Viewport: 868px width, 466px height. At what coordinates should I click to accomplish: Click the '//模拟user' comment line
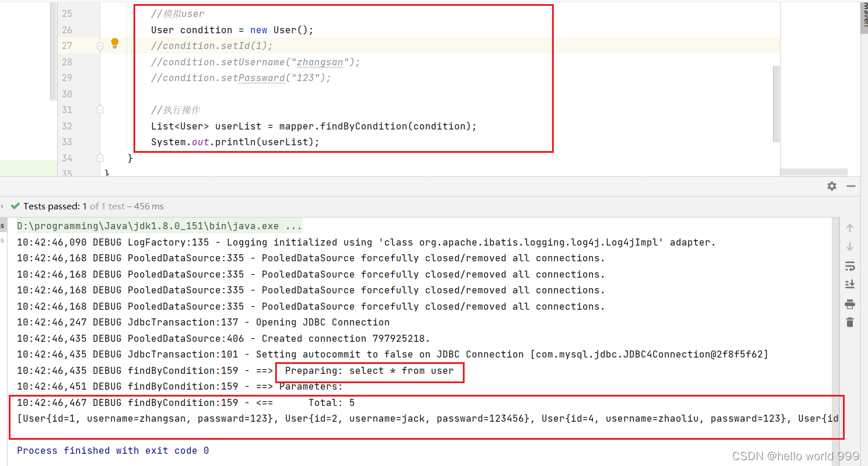[x=177, y=13]
